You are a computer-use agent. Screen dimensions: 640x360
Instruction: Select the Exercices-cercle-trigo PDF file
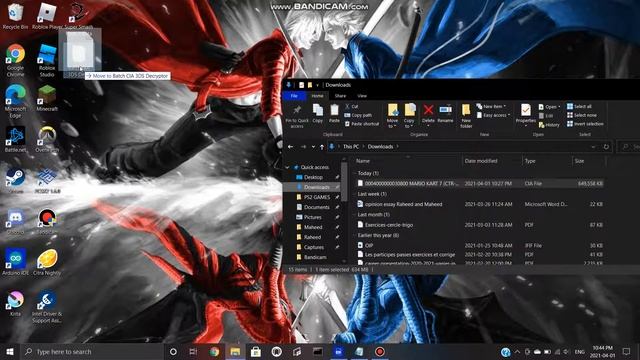480,225
